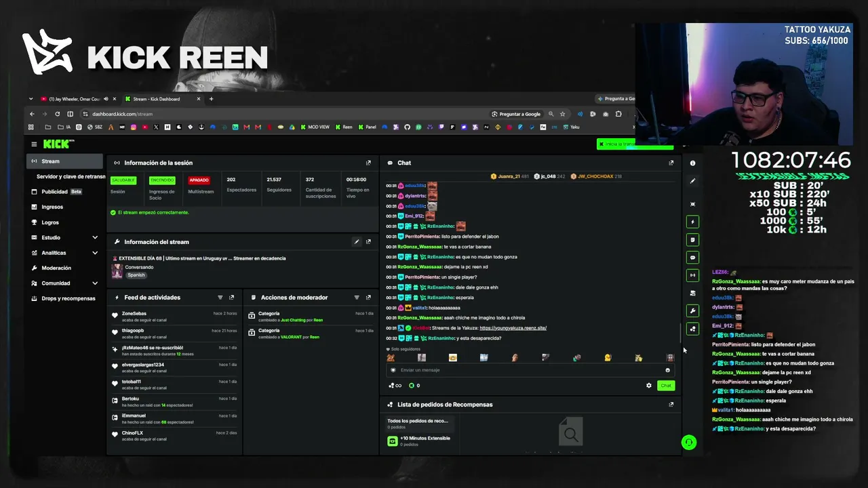This screenshot has height=488, width=868.
Task: Open Filter options in Acciones de moderador
Action: pos(357,298)
